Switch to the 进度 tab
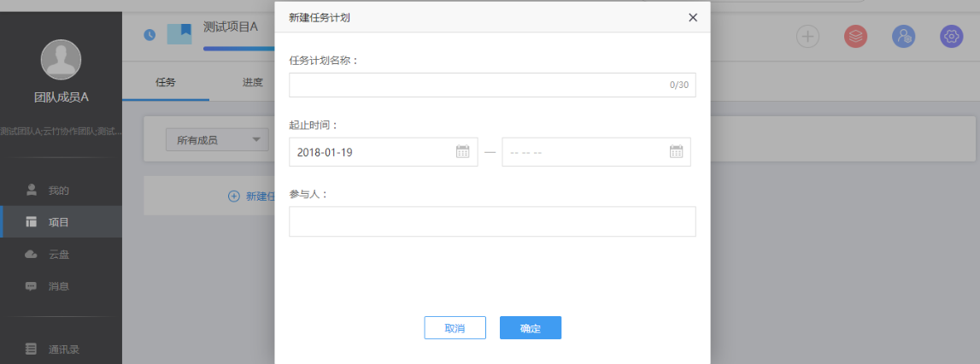The width and height of the screenshot is (980, 364). tap(252, 83)
